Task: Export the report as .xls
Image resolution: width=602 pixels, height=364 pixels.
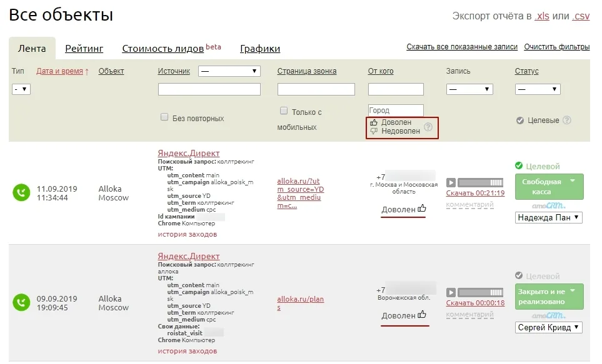Action: [x=542, y=16]
